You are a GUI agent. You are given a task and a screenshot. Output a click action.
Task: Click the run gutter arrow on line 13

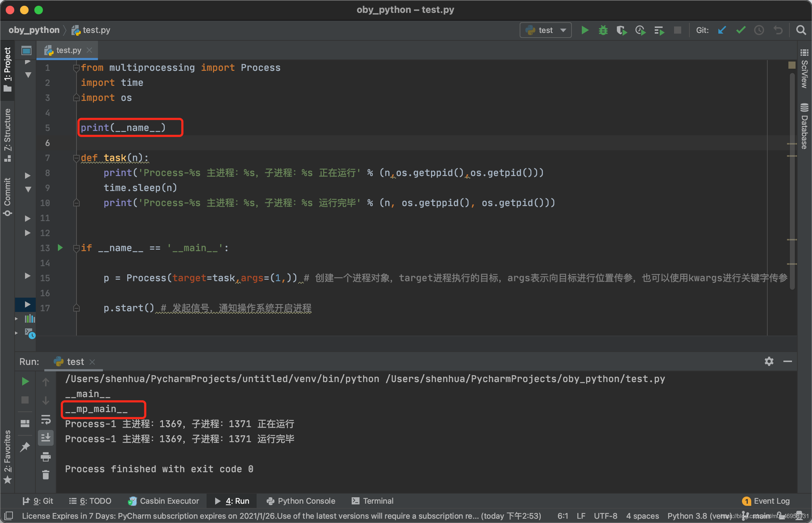[x=60, y=248]
